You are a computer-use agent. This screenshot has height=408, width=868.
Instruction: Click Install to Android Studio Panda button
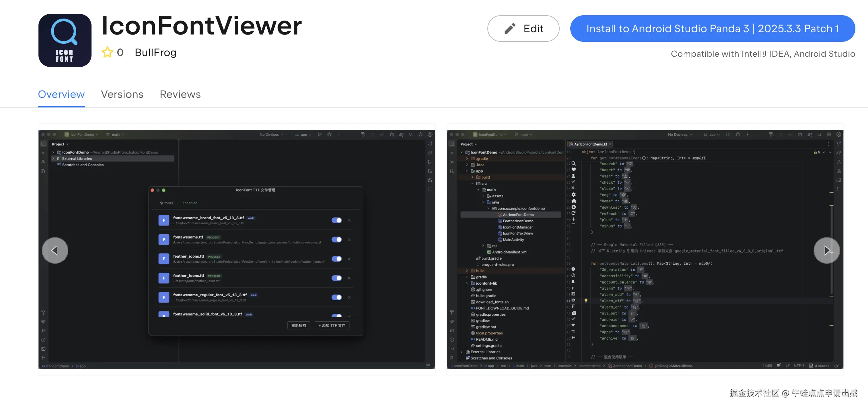(712, 29)
